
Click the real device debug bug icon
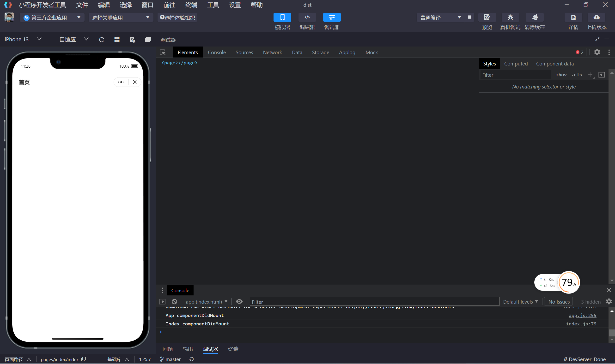510,18
